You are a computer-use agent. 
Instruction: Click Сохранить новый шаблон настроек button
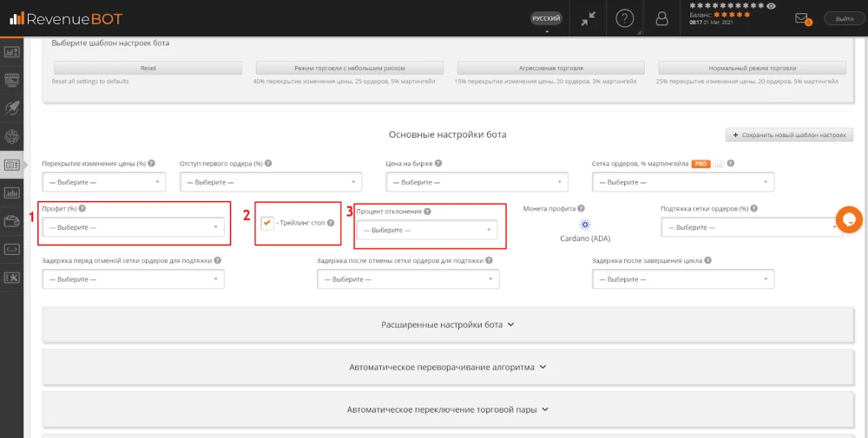[789, 135]
